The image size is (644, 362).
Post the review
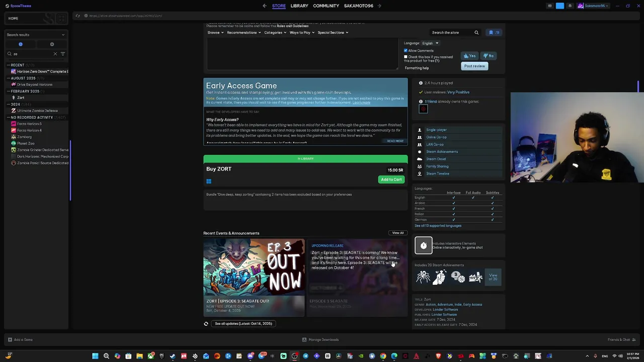click(x=474, y=66)
